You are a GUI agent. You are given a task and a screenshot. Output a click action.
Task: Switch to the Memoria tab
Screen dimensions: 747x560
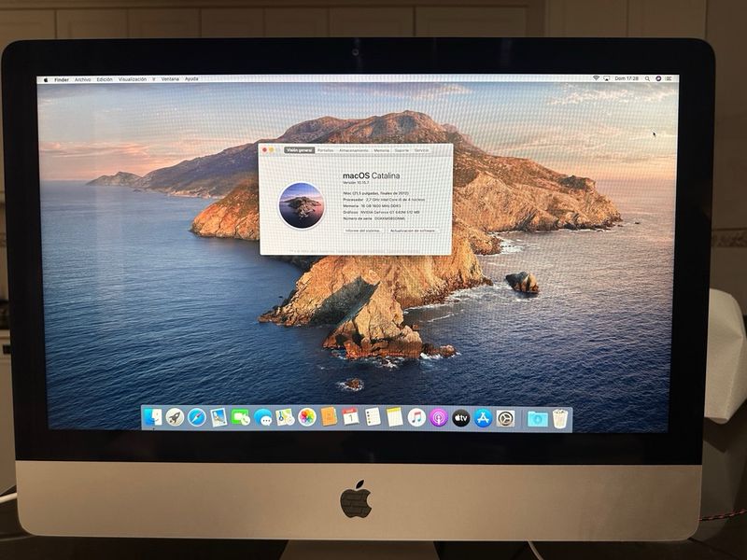[381, 150]
